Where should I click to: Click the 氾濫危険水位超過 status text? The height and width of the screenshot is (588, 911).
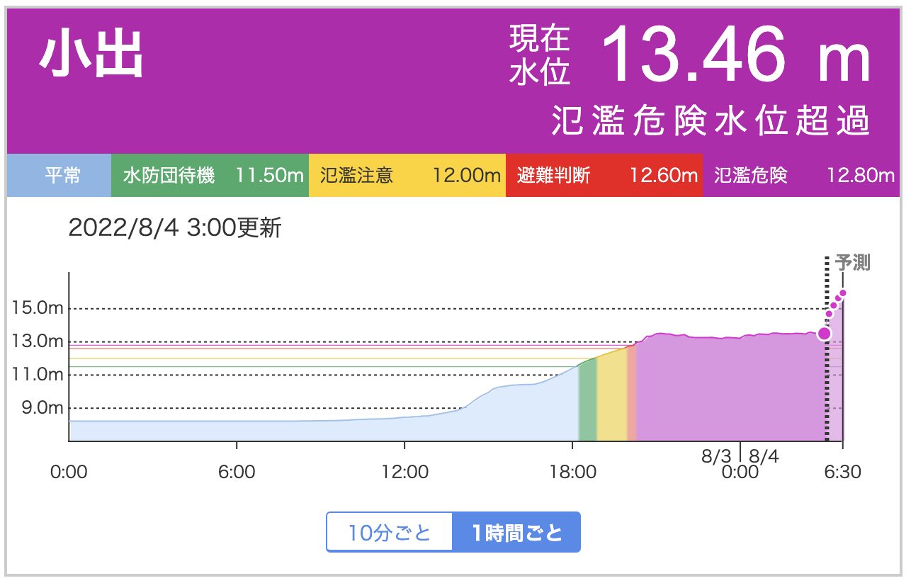711,123
